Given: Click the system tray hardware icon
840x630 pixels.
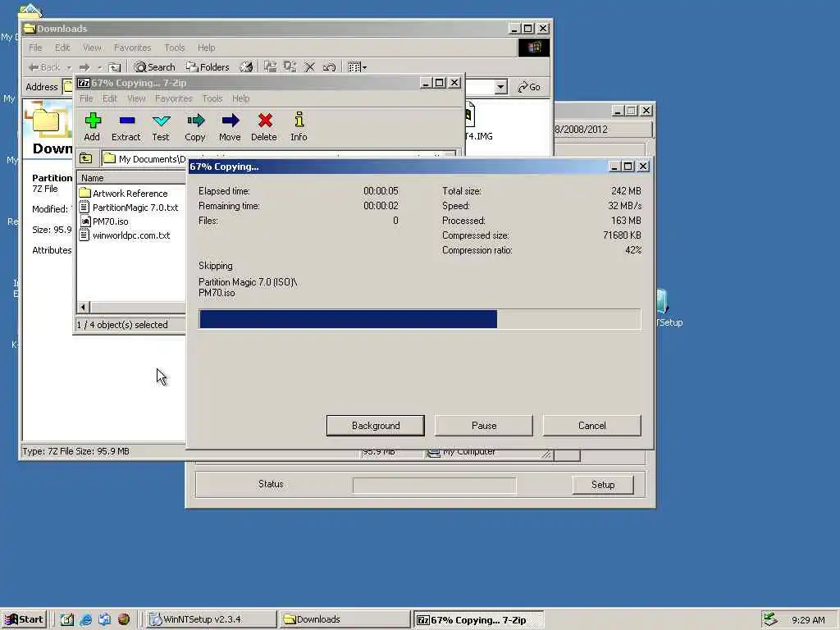Looking at the screenshot, I should (x=770, y=619).
